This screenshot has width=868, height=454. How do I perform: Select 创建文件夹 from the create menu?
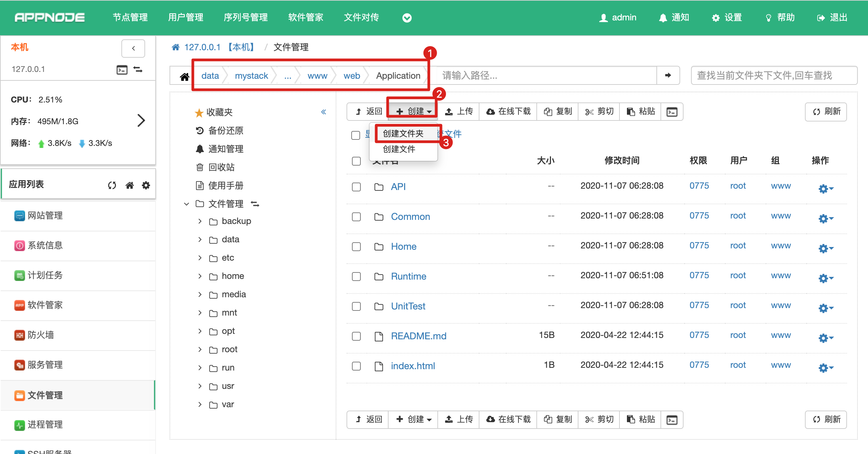click(x=403, y=134)
